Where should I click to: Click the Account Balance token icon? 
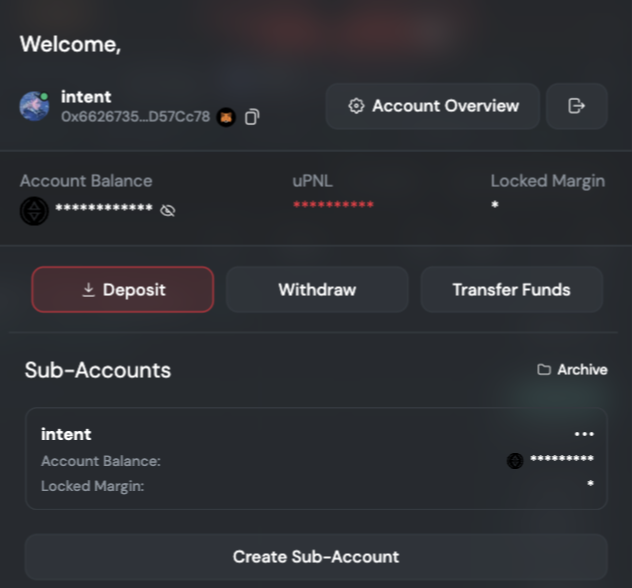point(34,211)
